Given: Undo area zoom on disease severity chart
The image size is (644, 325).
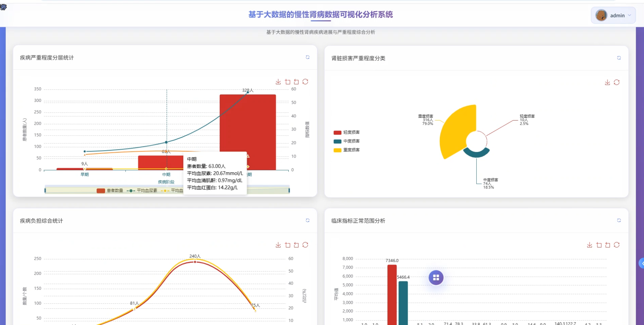Looking at the screenshot, I should point(296,82).
